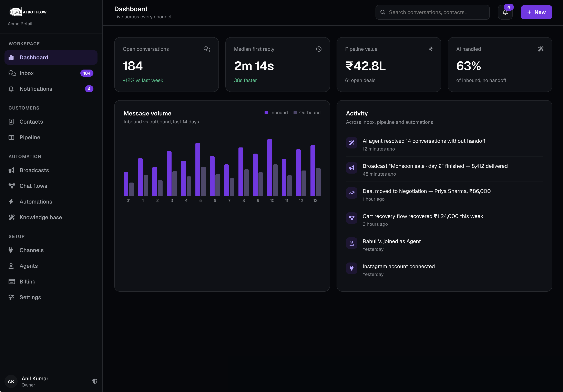Viewport: 563px width, 392px height.
Task: Click the Billing credit card icon in sidebar
Action: point(11,281)
